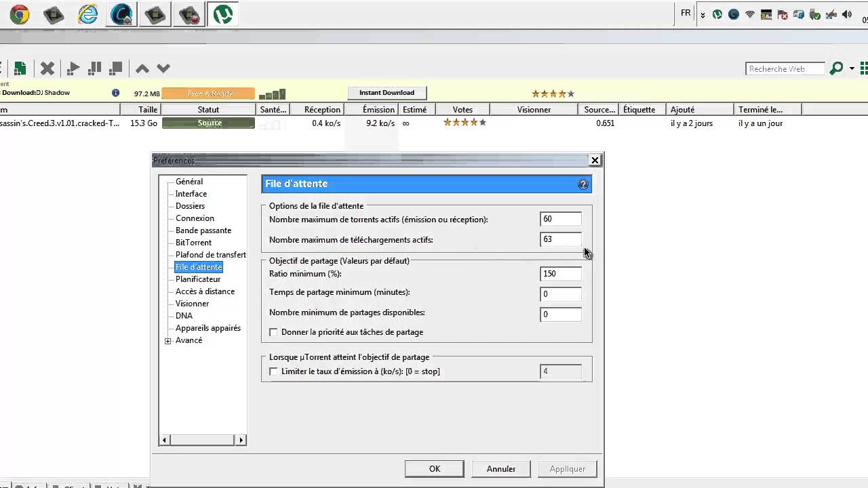The height and width of the screenshot is (488, 868).
Task: Click the pause torrent toolbar icon
Action: (x=95, y=68)
